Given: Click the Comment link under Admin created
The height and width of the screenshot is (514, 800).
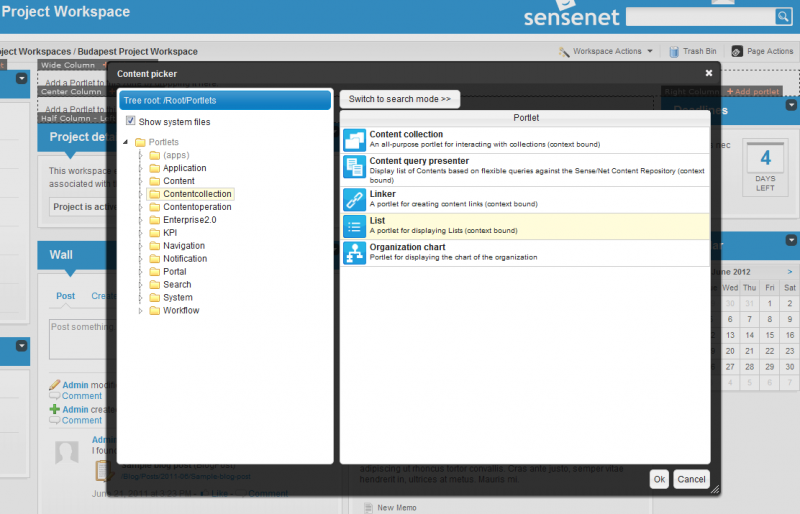Looking at the screenshot, I should (x=82, y=421).
